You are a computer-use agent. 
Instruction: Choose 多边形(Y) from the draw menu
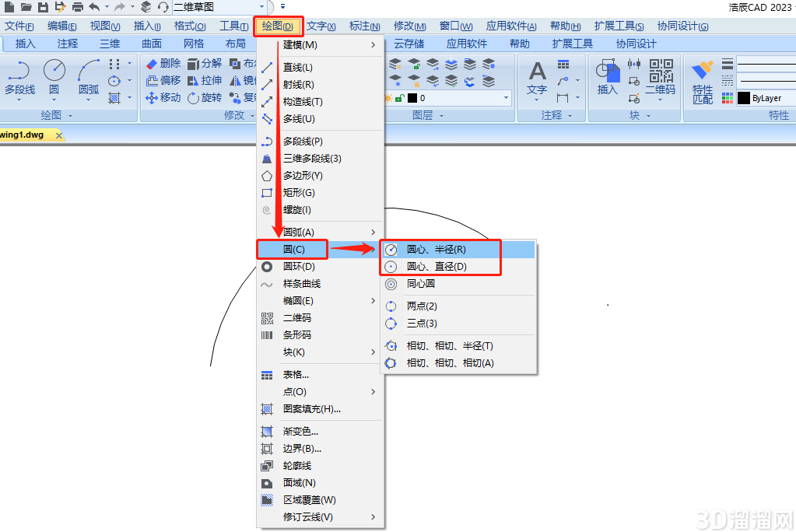pyautogui.click(x=320, y=176)
